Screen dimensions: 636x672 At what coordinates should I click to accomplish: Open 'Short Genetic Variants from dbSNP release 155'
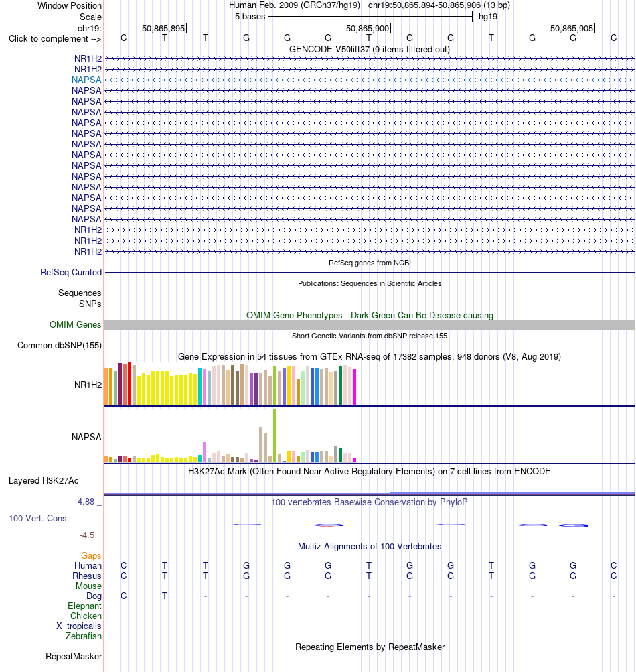coord(369,336)
